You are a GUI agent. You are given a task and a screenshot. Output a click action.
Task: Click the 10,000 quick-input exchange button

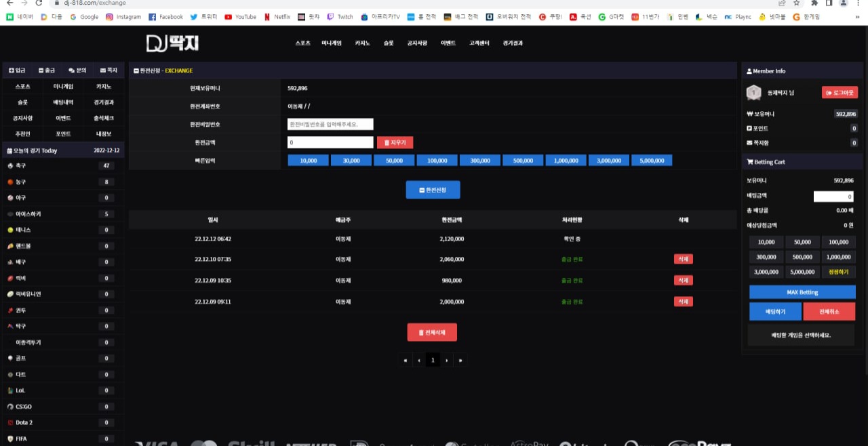pyautogui.click(x=309, y=161)
